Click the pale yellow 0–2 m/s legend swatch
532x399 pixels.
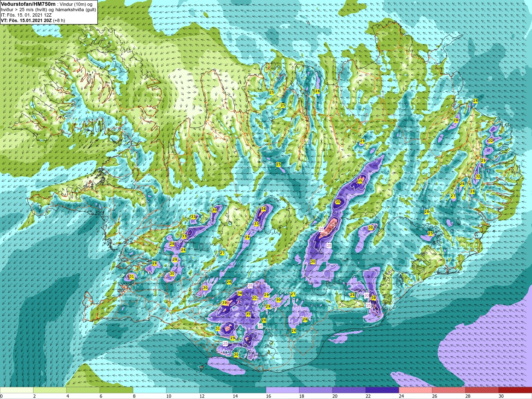pos(17,390)
